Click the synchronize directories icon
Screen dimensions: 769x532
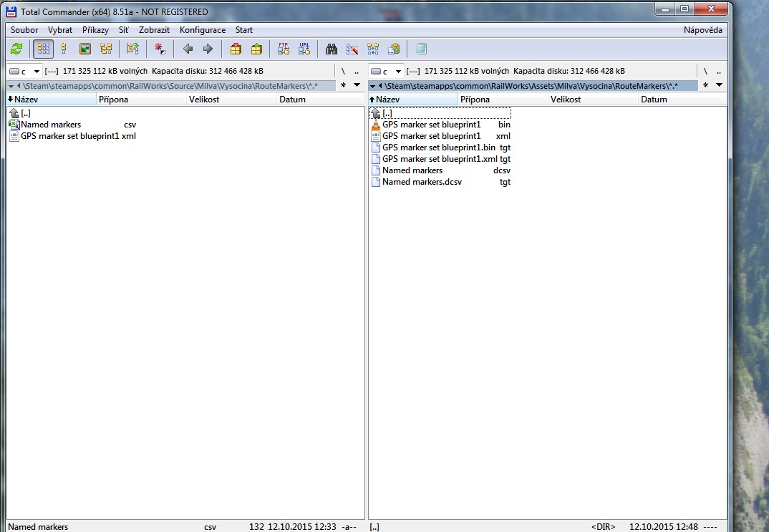pyautogui.click(x=373, y=49)
